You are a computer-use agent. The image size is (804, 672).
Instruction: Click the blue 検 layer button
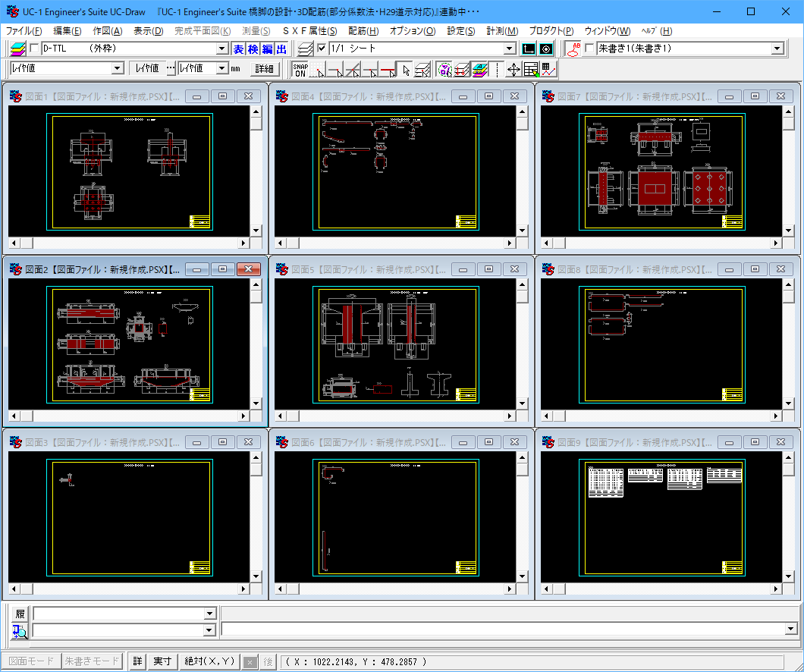(253, 49)
